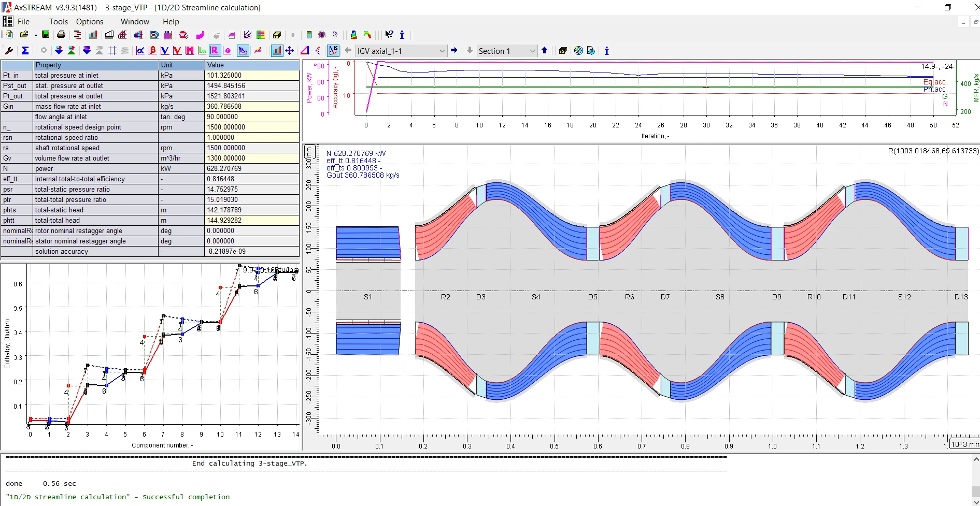The height and width of the screenshot is (506, 980).
Task: Click the green Los losses icon
Action: (x=202, y=51)
